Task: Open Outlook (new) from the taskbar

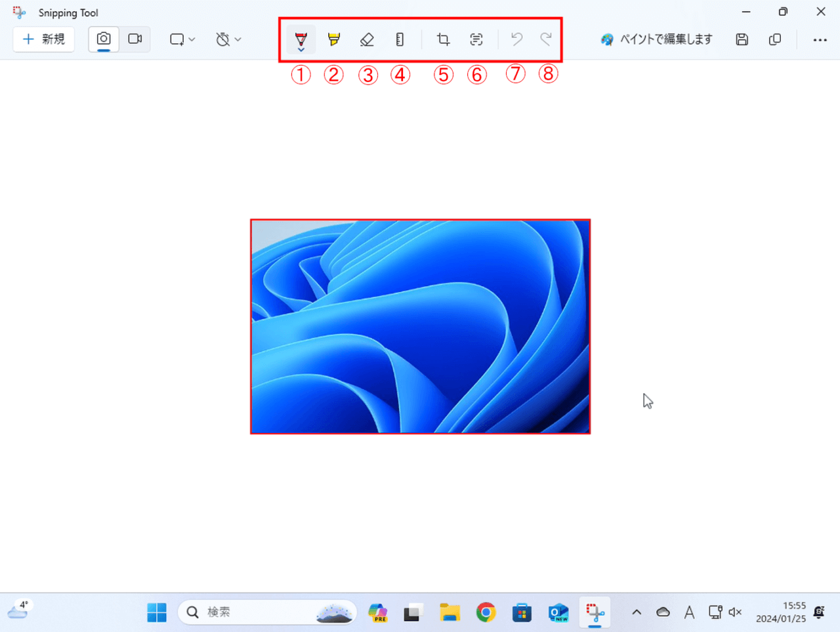Action: point(558,612)
